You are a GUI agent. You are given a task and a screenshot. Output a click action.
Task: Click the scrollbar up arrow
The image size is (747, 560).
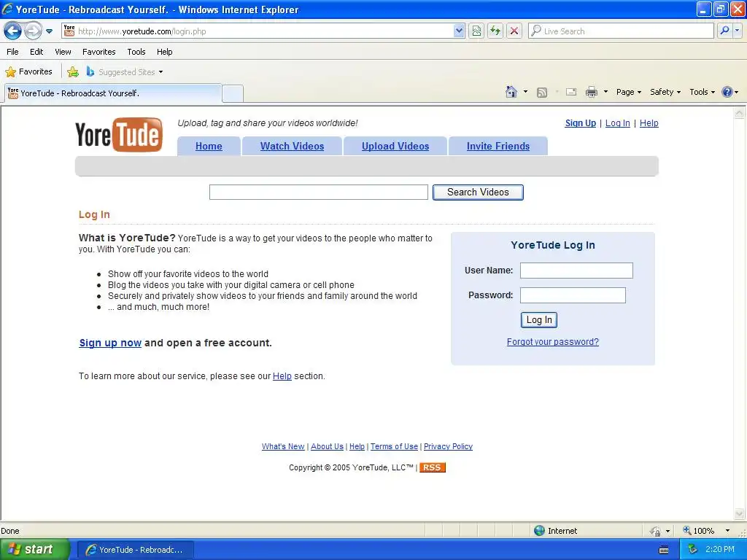coord(739,113)
